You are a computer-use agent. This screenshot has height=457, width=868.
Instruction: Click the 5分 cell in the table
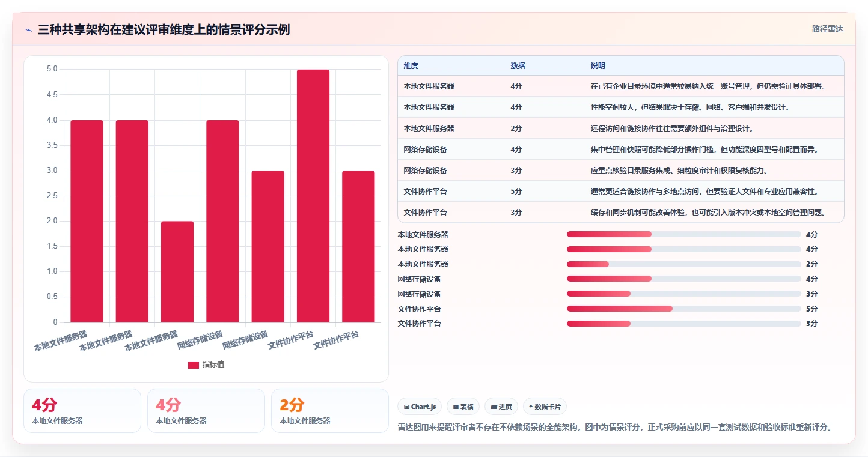(x=516, y=191)
